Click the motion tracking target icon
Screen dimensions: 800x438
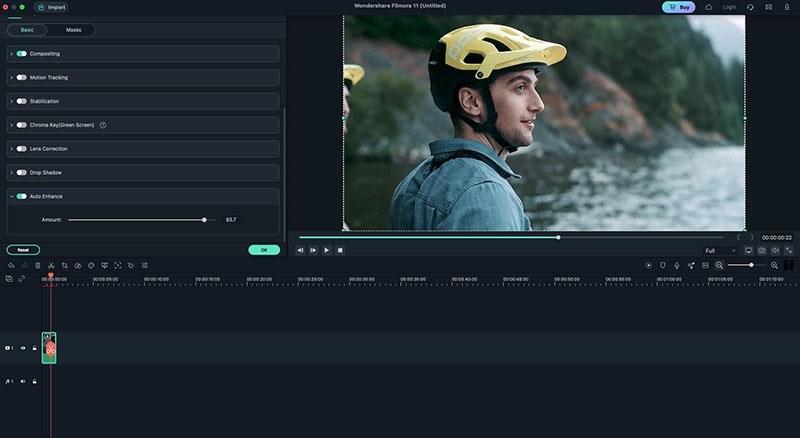pyautogui.click(x=118, y=265)
